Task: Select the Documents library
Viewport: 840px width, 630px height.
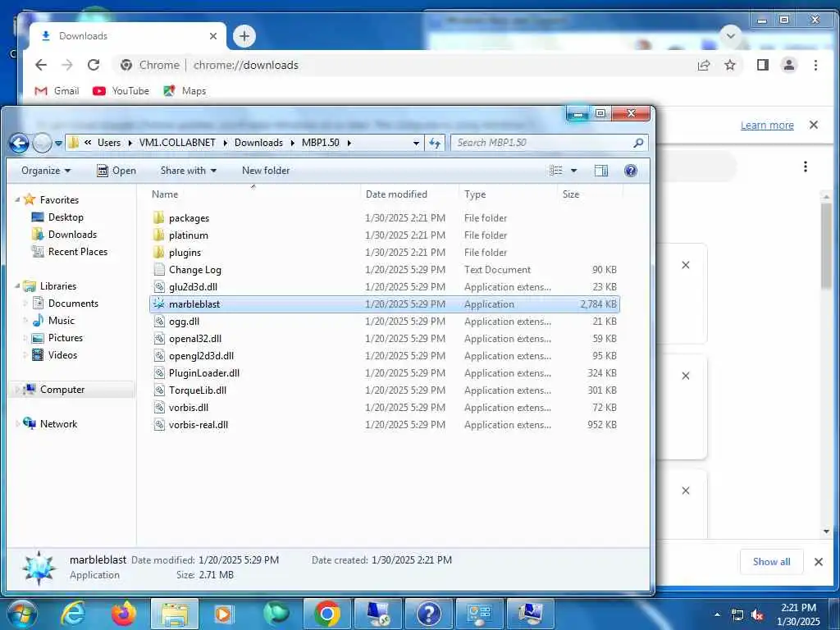Action: [x=66, y=304]
